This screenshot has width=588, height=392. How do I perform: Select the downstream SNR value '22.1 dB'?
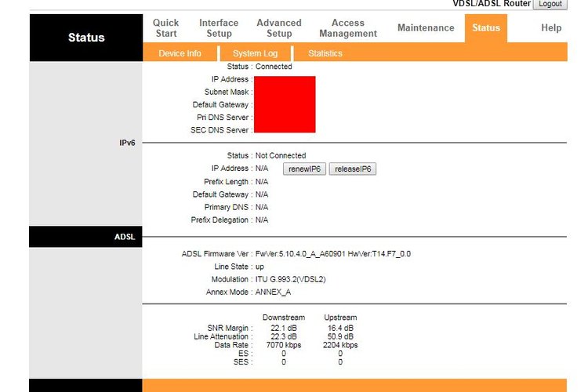(x=284, y=328)
